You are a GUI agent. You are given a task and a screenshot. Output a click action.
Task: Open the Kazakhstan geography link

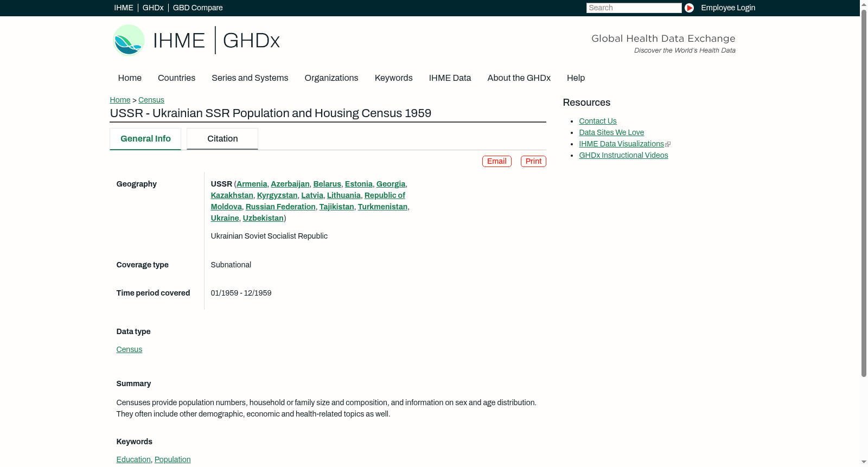pos(232,195)
